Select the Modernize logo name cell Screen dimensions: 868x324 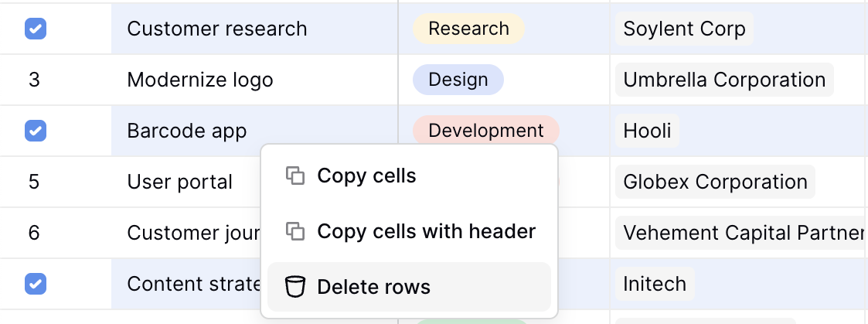[x=200, y=80]
